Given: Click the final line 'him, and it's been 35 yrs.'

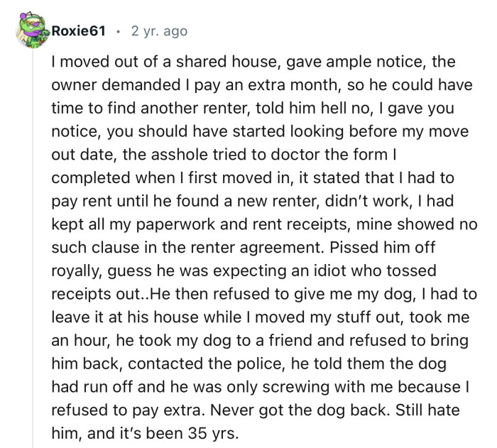Looking at the screenshot, I should tap(145, 433).
